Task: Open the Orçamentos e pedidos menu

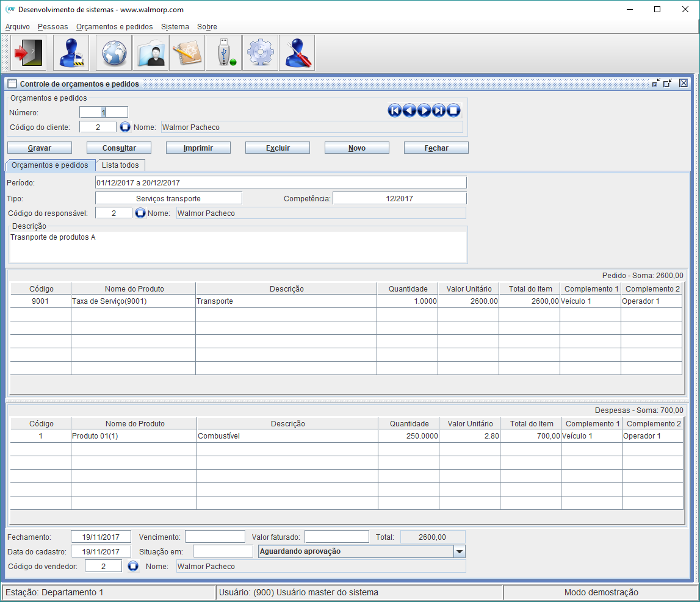Action: [114, 27]
